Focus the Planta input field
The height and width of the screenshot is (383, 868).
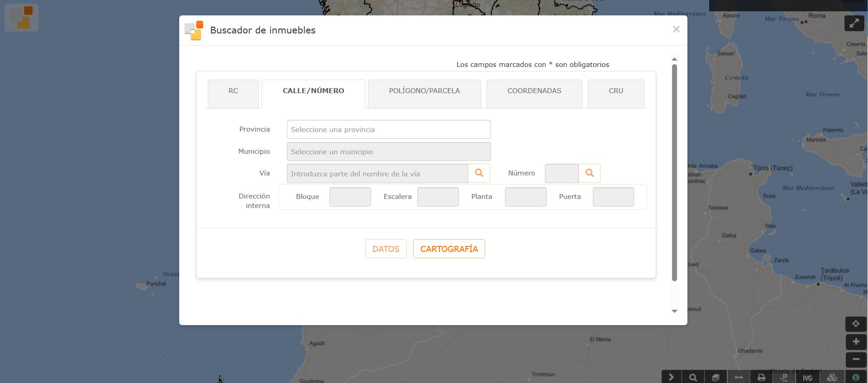pyautogui.click(x=526, y=197)
